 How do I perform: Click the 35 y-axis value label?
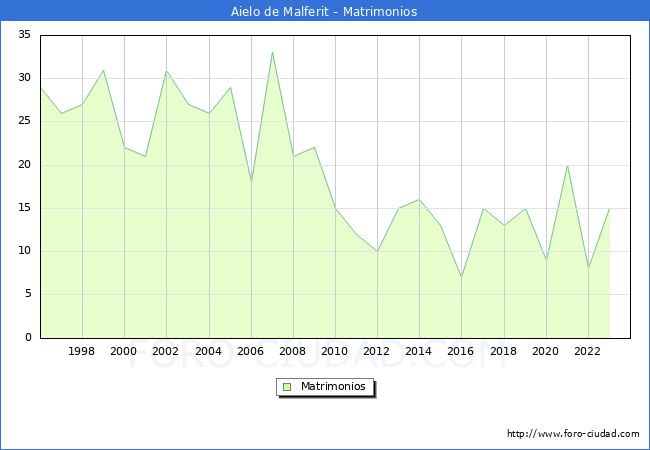tap(24, 35)
